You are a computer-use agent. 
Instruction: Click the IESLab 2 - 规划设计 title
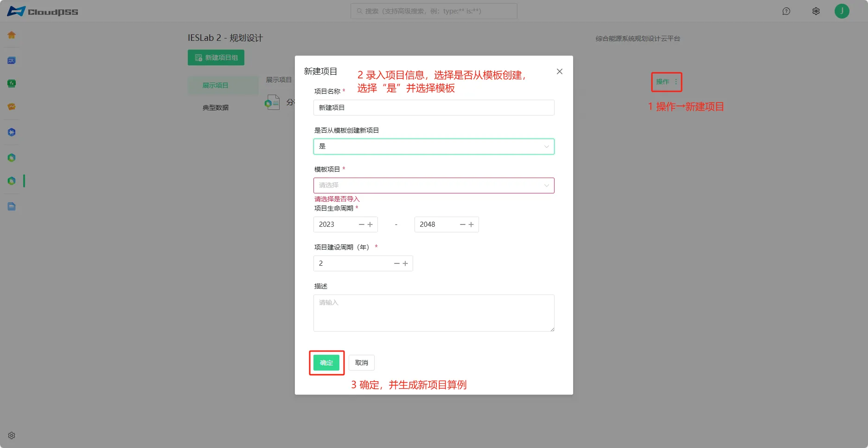225,38
